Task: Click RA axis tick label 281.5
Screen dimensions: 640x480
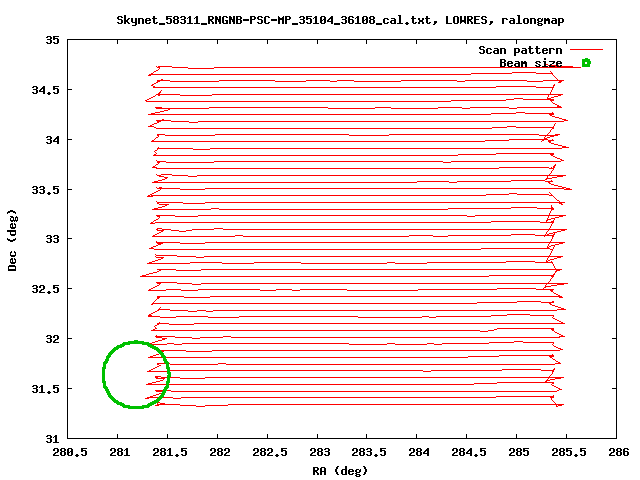Action: coord(170,452)
